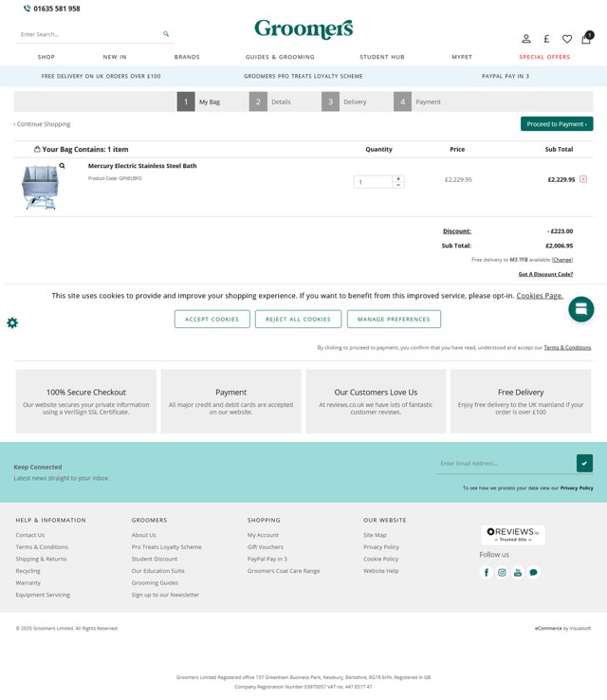Open Student Discount footer link
This screenshot has height=700, width=607.
click(x=155, y=559)
